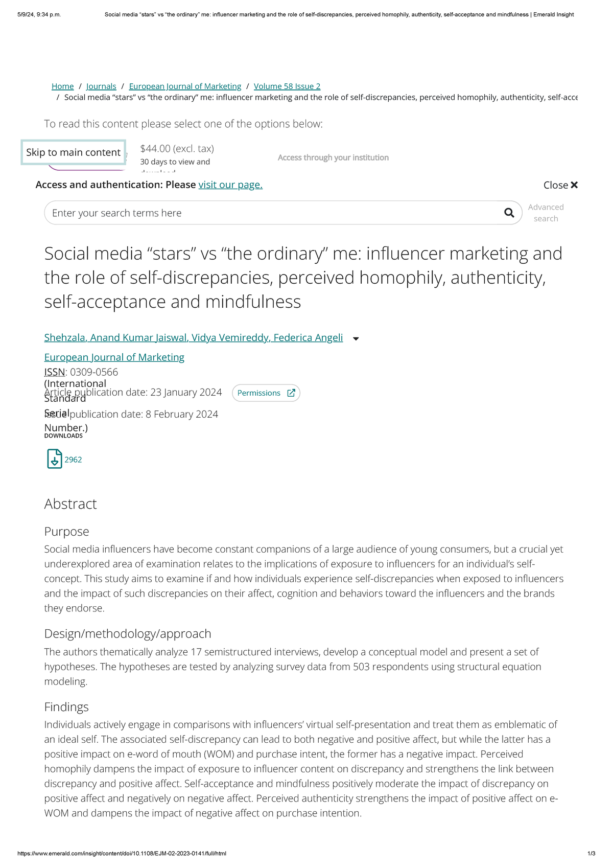The image size is (613, 868).
Task: Click the downloads icon above the 2962 count
Action: click(54, 459)
